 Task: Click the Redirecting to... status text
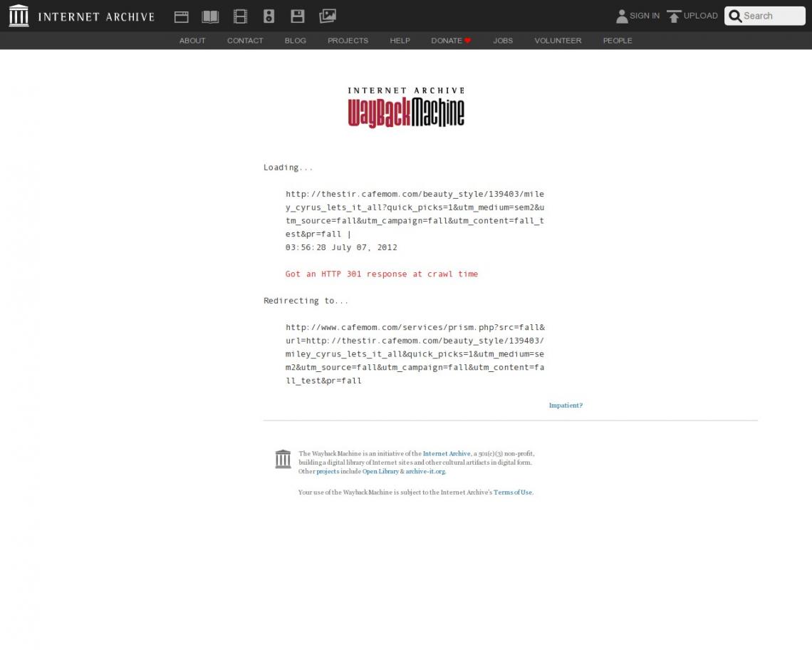[306, 301]
